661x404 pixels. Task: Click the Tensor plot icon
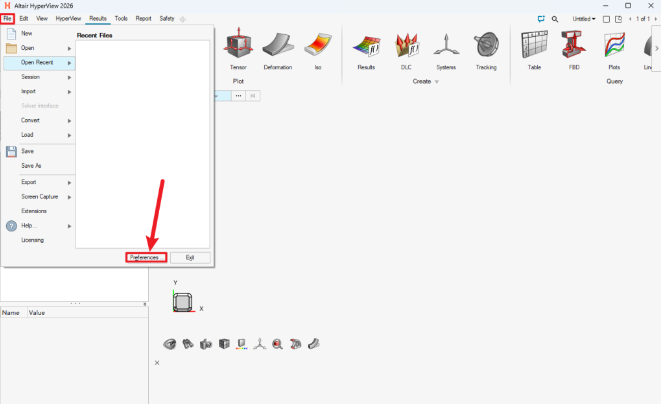click(x=238, y=46)
